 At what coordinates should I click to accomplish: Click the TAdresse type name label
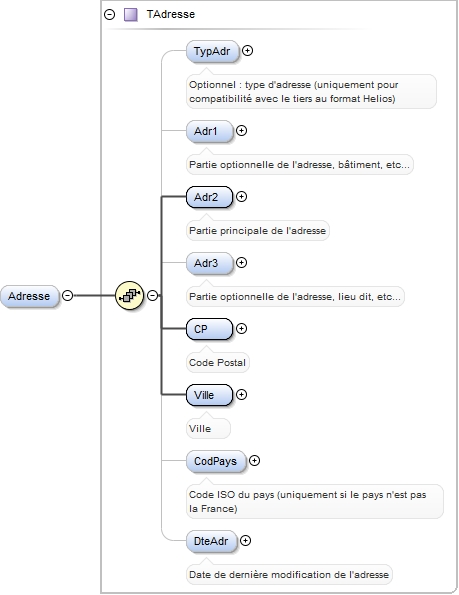coord(171,14)
